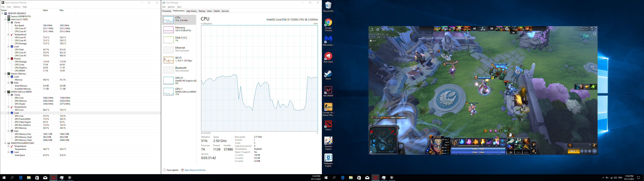Open File menu in Open Hardware Monitor
644x181 pixels.
pyautogui.click(x=3, y=7)
